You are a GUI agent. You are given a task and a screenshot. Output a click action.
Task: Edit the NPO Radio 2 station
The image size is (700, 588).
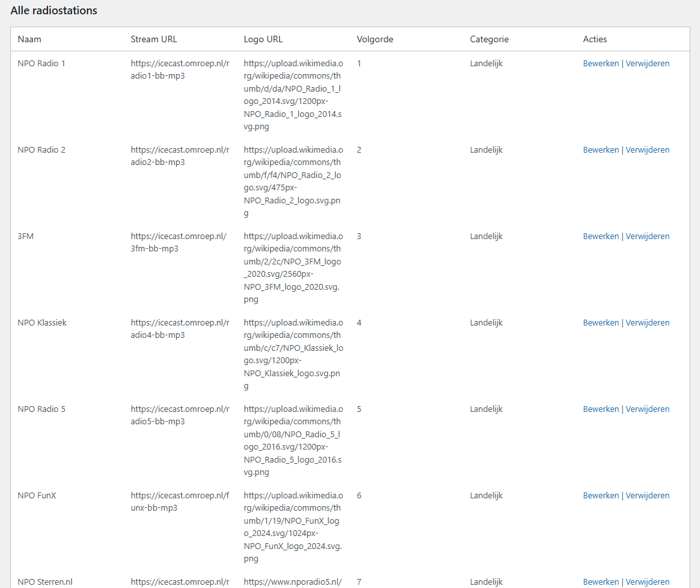tap(601, 150)
